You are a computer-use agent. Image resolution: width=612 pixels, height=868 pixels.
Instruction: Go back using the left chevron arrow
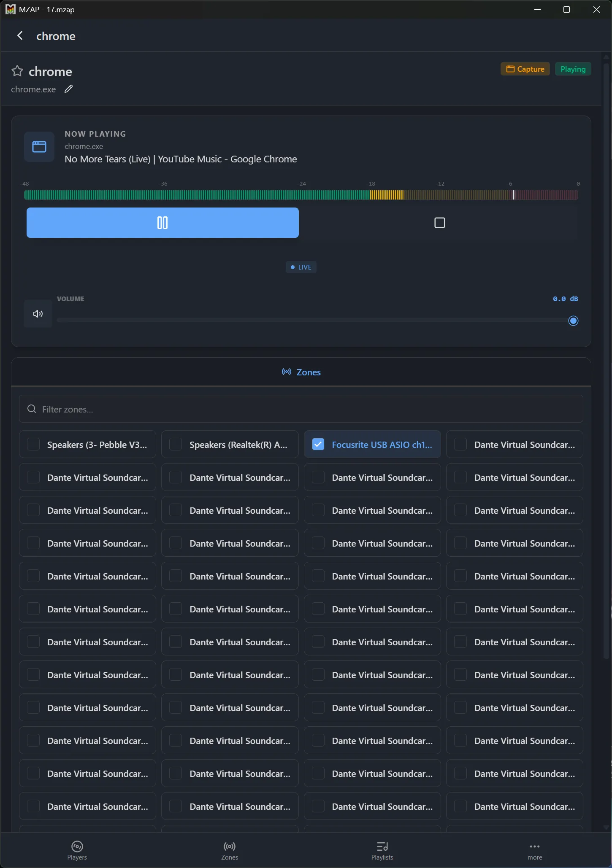[x=20, y=36]
